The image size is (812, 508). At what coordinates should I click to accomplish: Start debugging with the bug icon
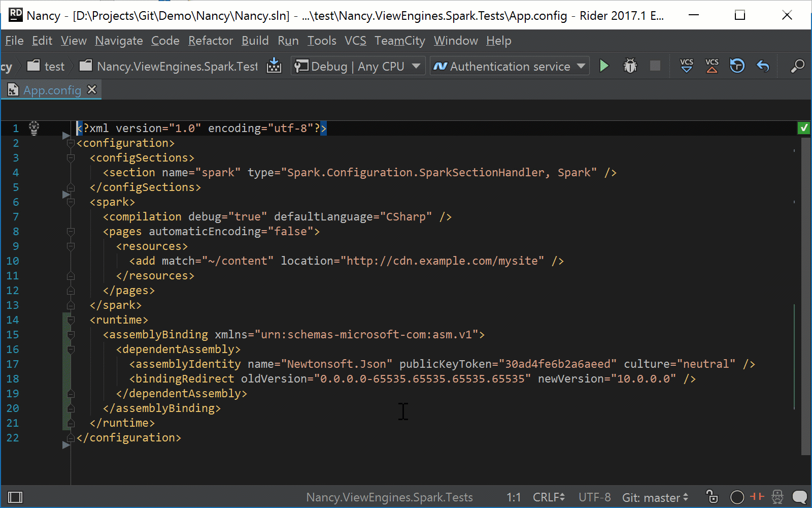click(x=629, y=66)
